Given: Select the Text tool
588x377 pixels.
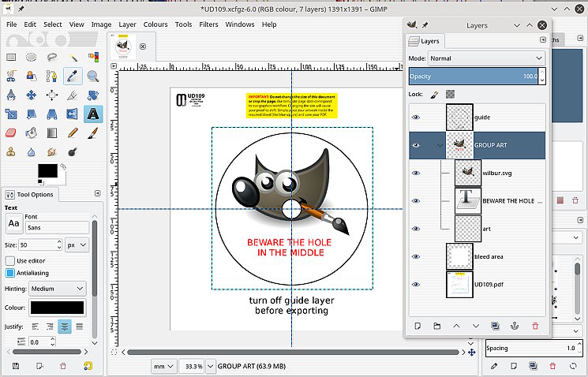Looking at the screenshot, I should point(93,114).
